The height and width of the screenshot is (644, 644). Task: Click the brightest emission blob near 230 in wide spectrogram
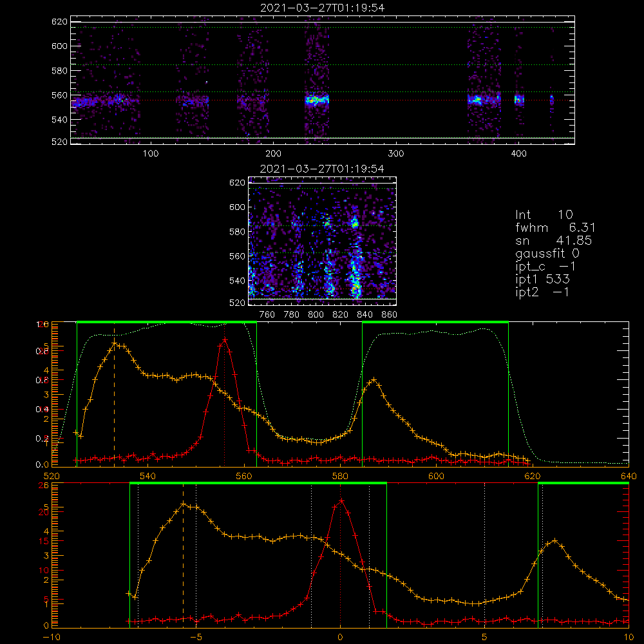pos(317,100)
